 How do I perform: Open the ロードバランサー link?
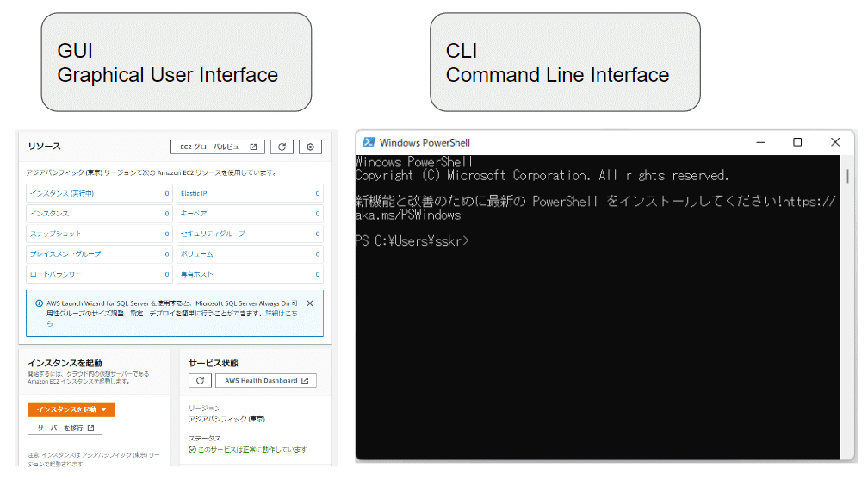click(55, 274)
